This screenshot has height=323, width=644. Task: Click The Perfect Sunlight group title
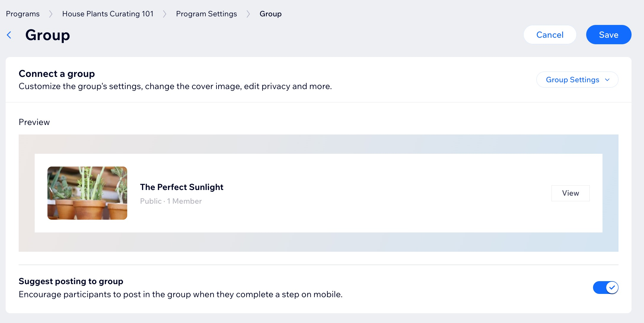[x=181, y=187]
